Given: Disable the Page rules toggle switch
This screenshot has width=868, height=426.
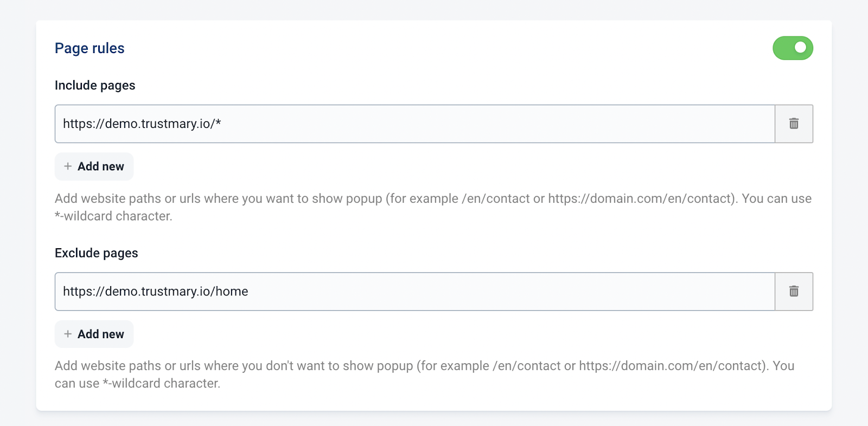Looking at the screenshot, I should 793,48.
